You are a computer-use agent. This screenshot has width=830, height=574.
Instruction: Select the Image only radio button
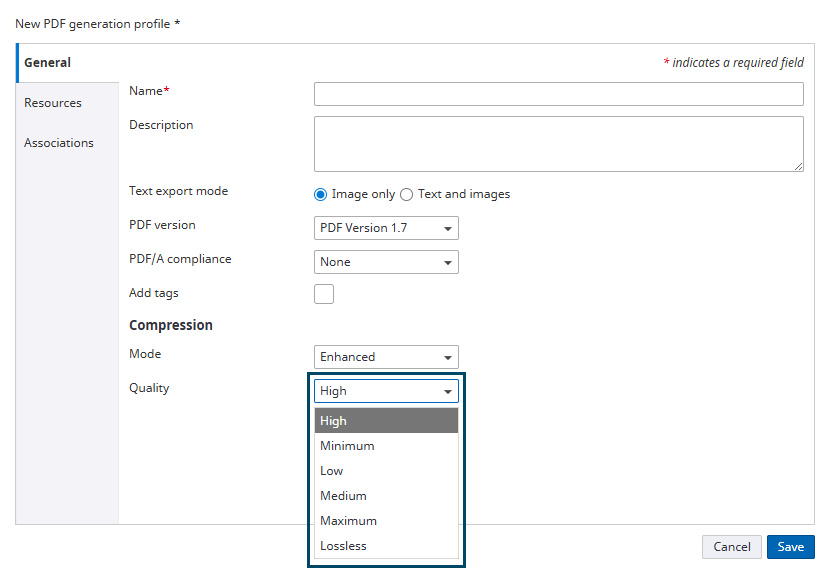coord(321,195)
